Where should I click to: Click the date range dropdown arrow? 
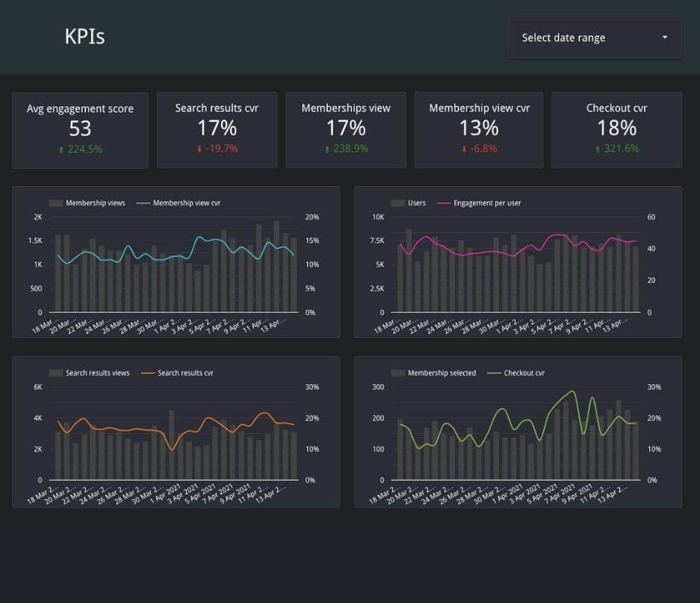[665, 37]
